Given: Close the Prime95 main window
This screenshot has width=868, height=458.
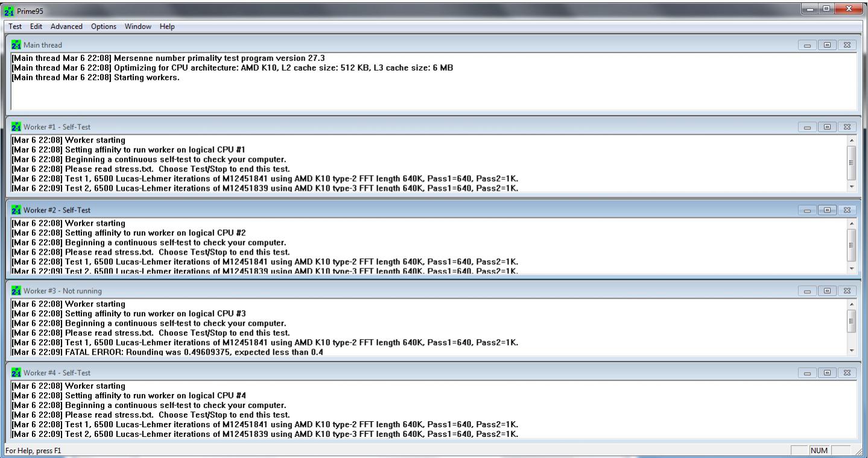Looking at the screenshot, I should (x=849, y=8).
